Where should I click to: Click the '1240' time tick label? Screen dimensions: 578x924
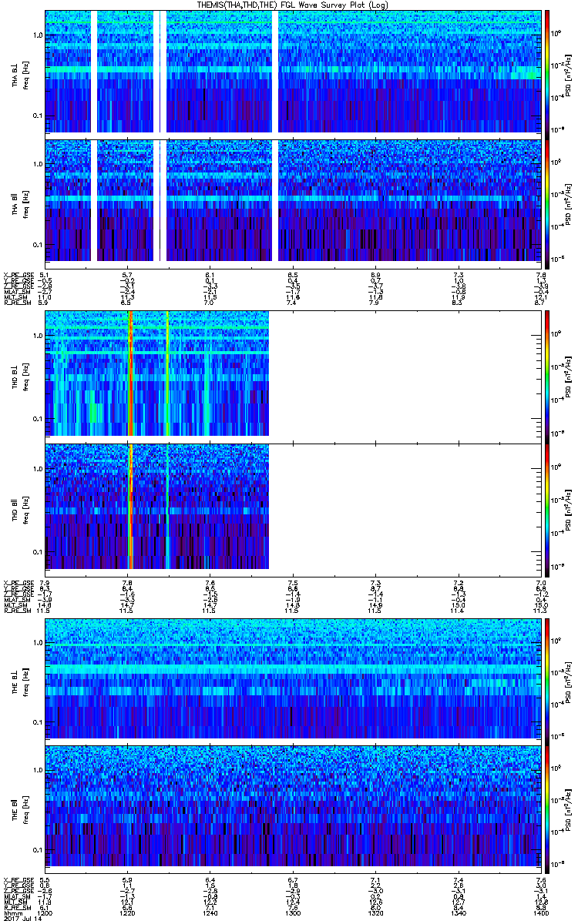(x=210, y=914)
